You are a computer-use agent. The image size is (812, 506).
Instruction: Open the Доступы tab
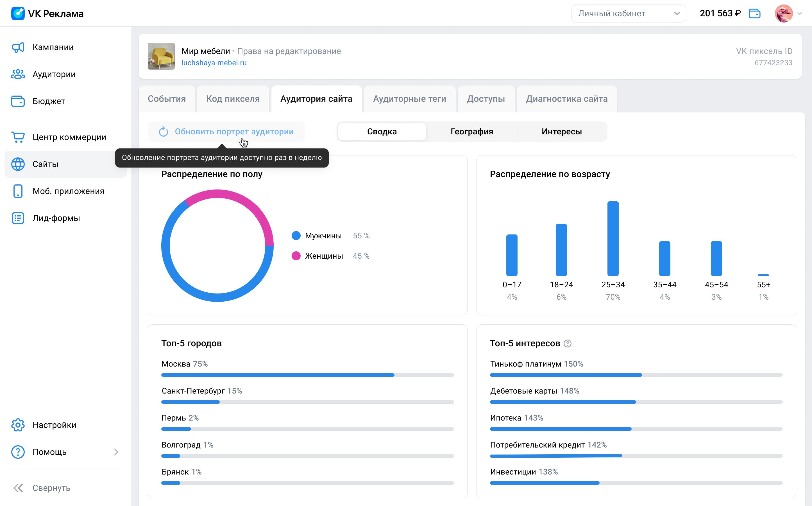(486, 99)
